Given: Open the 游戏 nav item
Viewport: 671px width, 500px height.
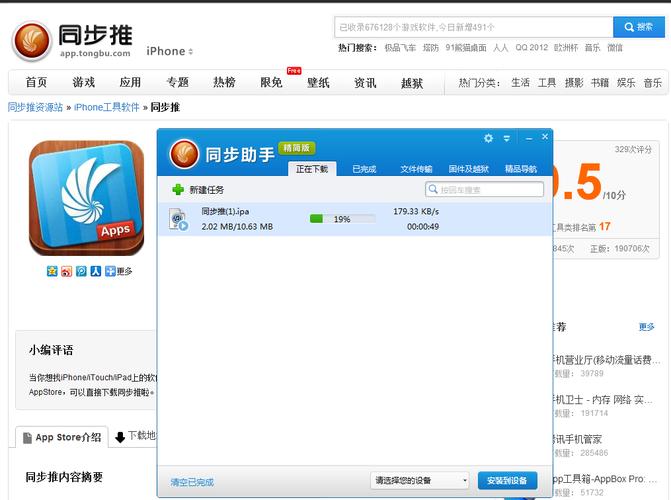Looking at the screenshot, I should [x=83, y=82].
